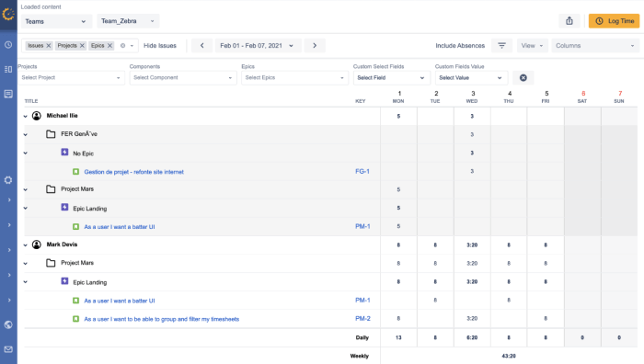Click the SUN column header
The width and height of the screenshot is (644, 364).
(x=619, y=97)
